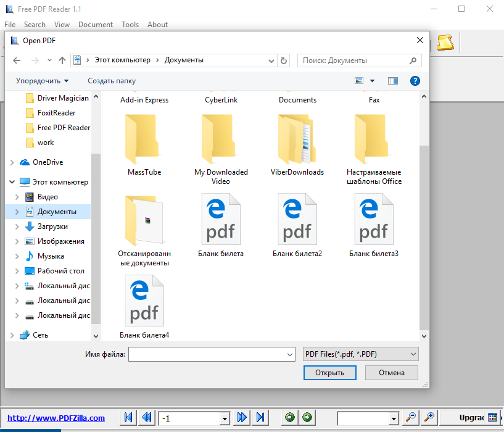The width and height of the screenshot is (504, 432).
Task: Go to the first page button
Action: coord(128,418)
